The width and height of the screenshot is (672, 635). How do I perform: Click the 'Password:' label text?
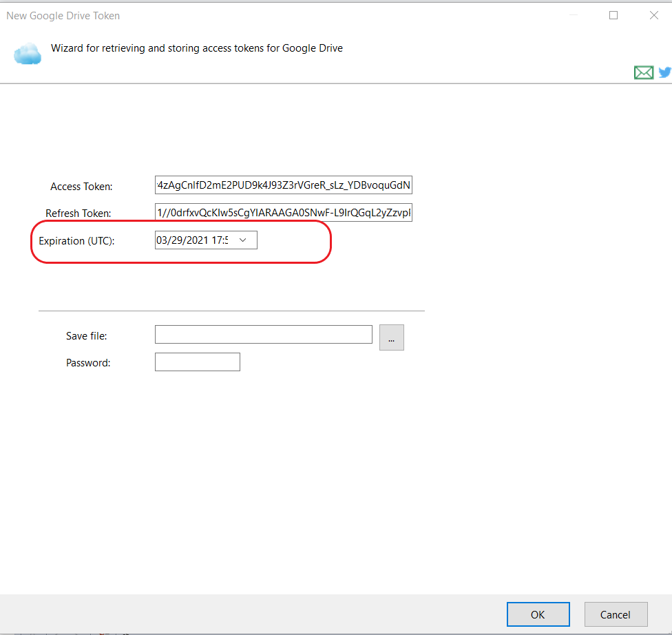pos(88,363)
